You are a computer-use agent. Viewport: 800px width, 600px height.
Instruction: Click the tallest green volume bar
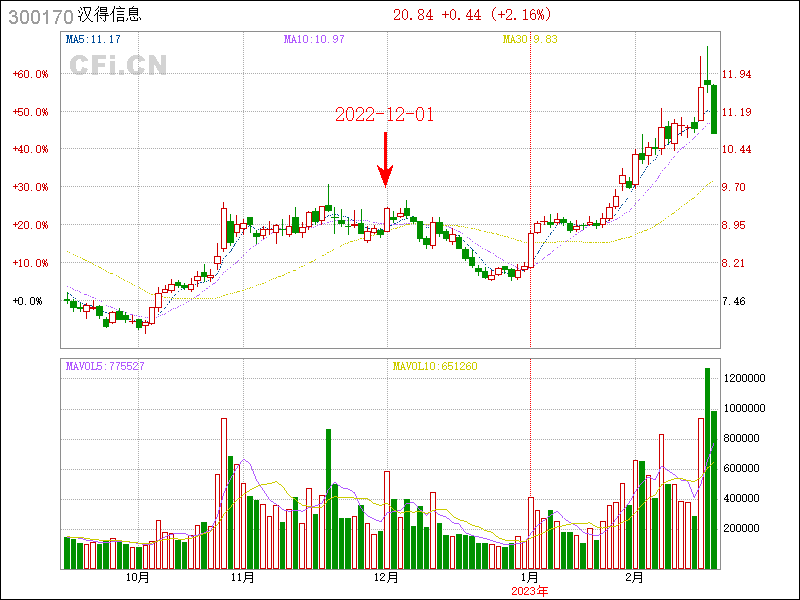tap(708, 468)
